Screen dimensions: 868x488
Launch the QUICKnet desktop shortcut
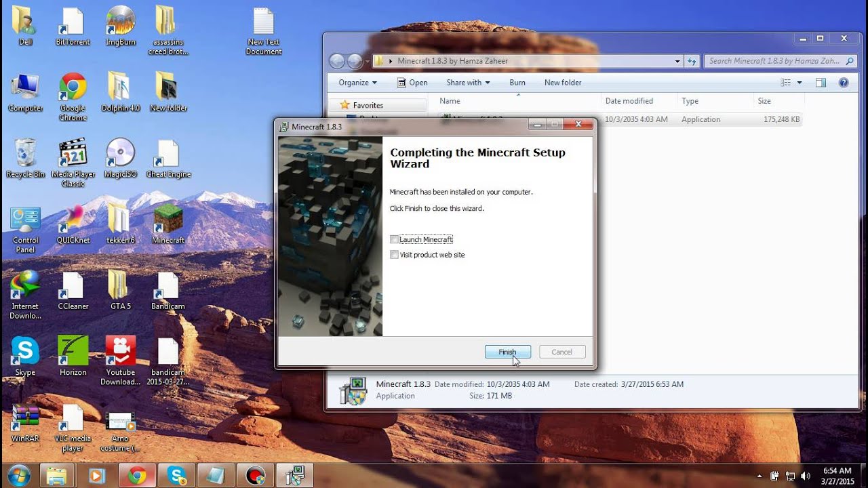[73, 225]
